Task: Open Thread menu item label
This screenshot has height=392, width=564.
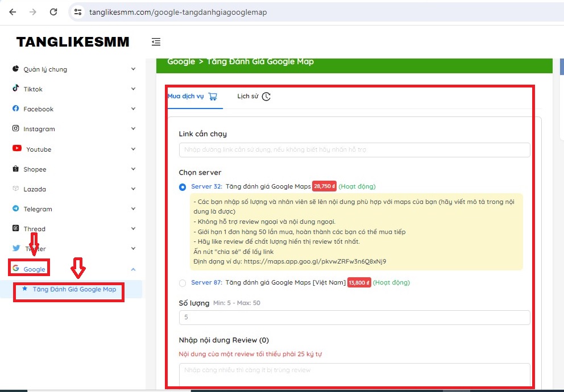Action: click(35, 228)
